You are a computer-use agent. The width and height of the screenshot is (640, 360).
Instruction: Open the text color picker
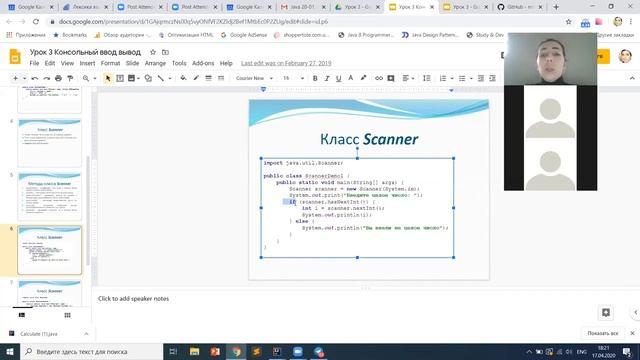(350, 78)
